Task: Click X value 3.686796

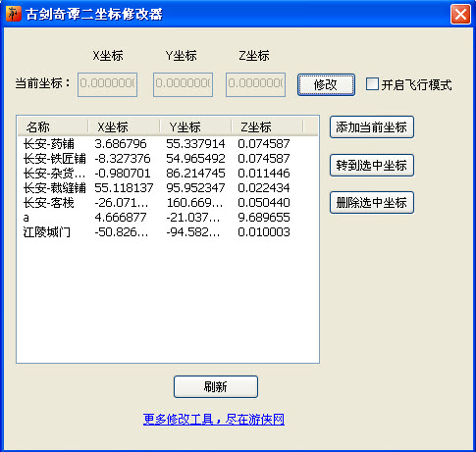Action: point(121,144)
